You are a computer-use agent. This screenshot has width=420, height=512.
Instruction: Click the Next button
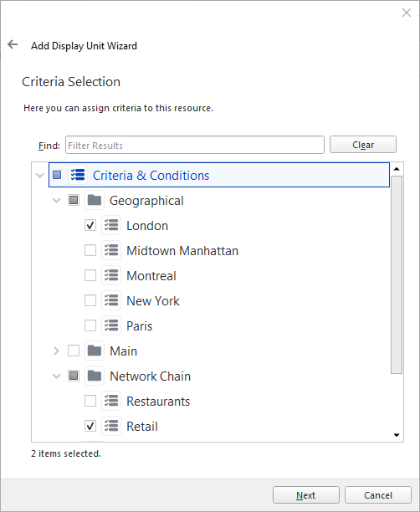pos(306,495)
